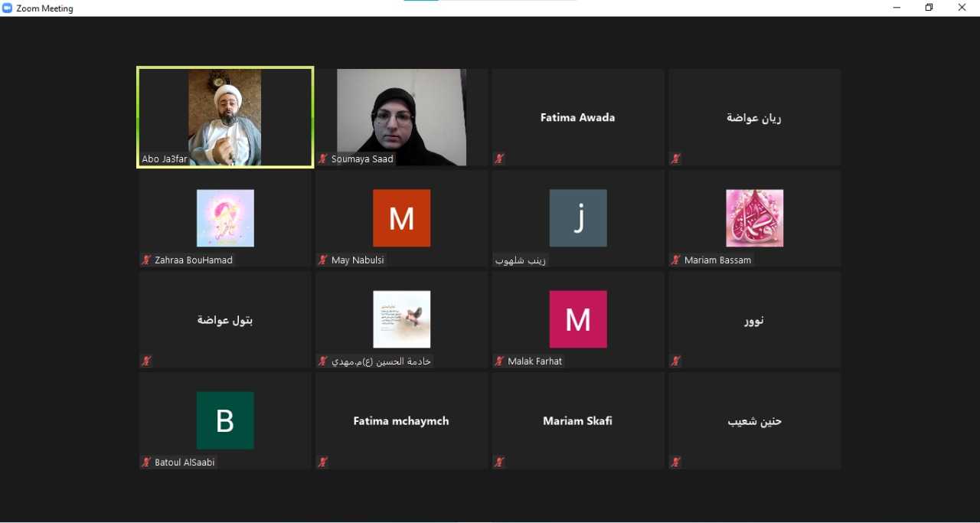Select Soumaya Saad's video feed
This screenshot has width=980, height=523.
tap(401, 116)
